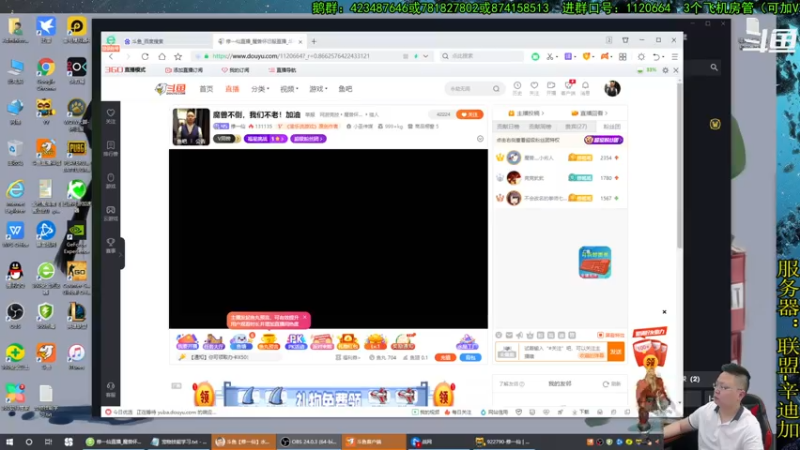Viewport: 800px width, 450px height.
Task: Go back with the browser back arrow
Action: point(111,56)
